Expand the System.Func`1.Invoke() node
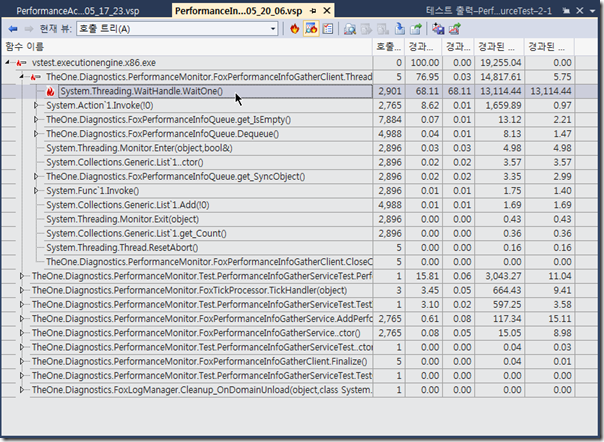The height and width of the screenshot is (442, 604). point(36,191)
